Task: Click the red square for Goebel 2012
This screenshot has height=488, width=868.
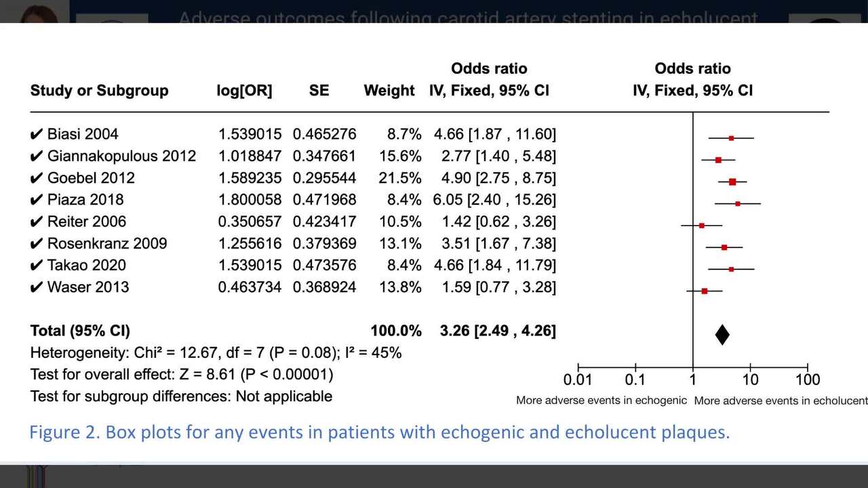Action: click(732, 182)
